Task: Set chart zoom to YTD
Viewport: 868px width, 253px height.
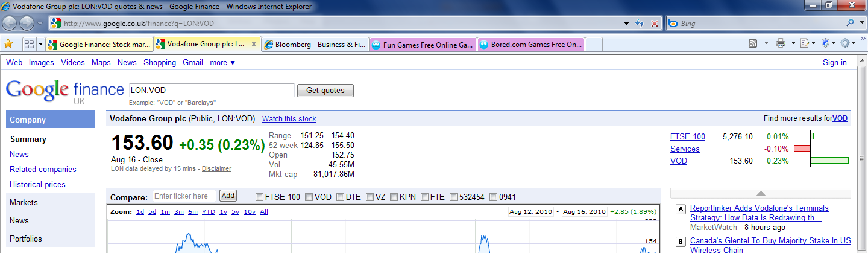Action: [x=208, y=212]
